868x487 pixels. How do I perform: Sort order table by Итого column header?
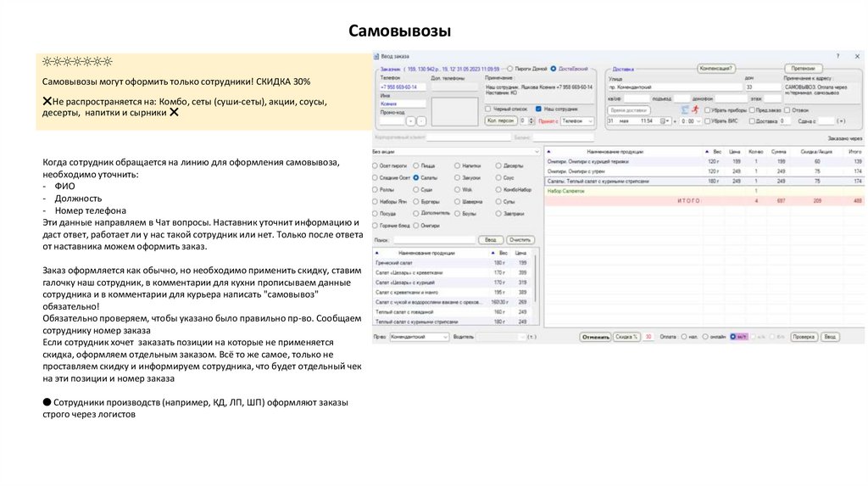(x=855, y=151)
